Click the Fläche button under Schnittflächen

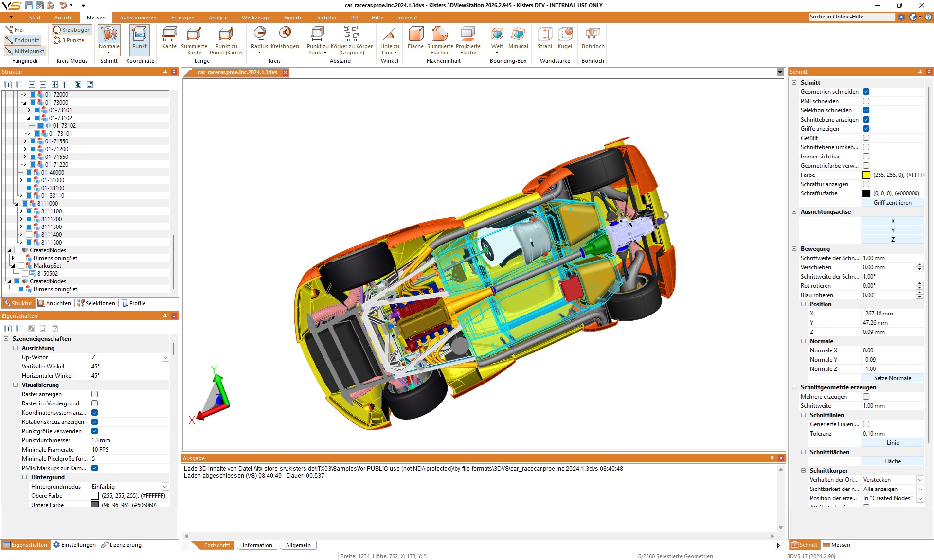coord(892,461)
